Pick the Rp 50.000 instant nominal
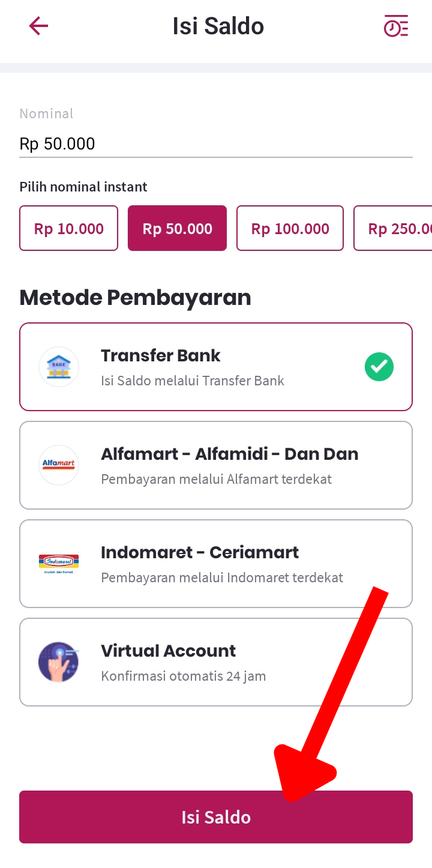The width and height of the screenshot is (432, 868). click(178, 228)
